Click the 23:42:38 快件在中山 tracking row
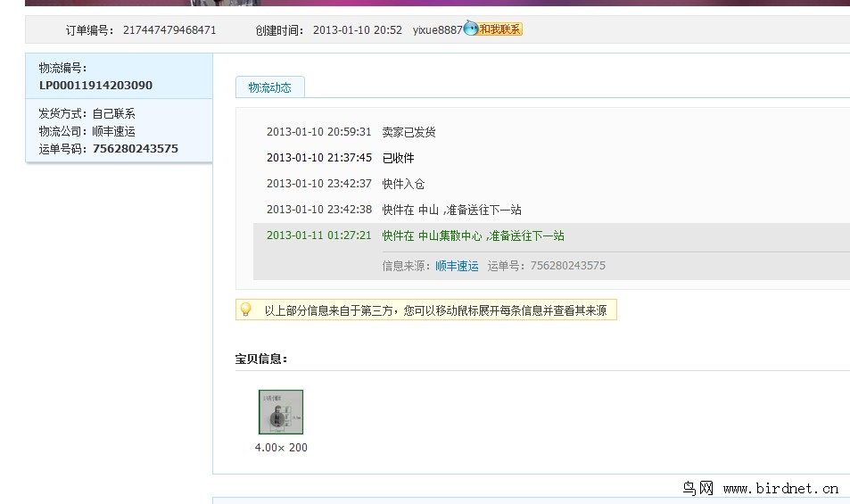The width and height of the screenshot is (850, 504). pyautogui.click(x=451, y=210)
